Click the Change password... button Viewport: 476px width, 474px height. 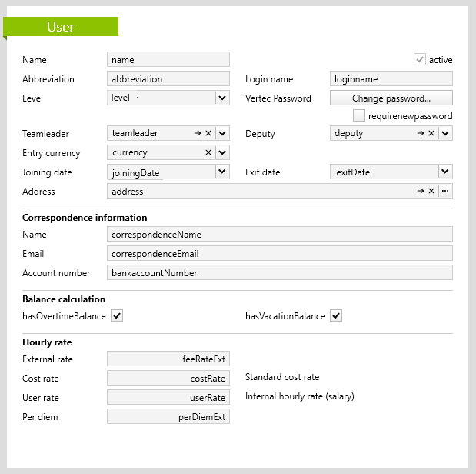click(x=391, y=98)
